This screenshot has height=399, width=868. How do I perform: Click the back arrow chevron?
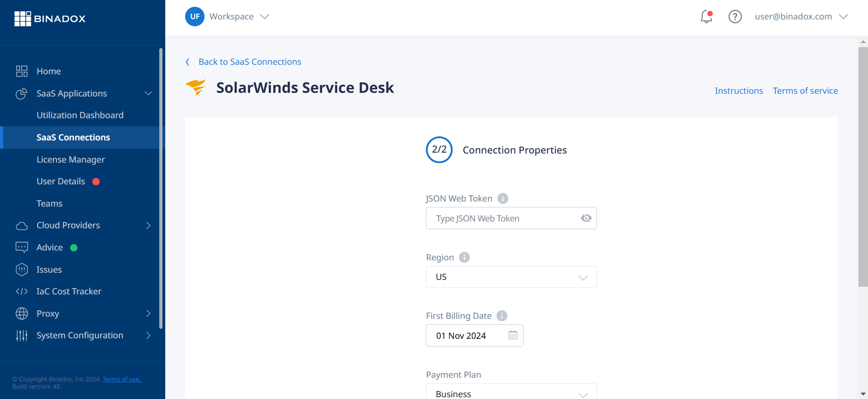[187, 62]
